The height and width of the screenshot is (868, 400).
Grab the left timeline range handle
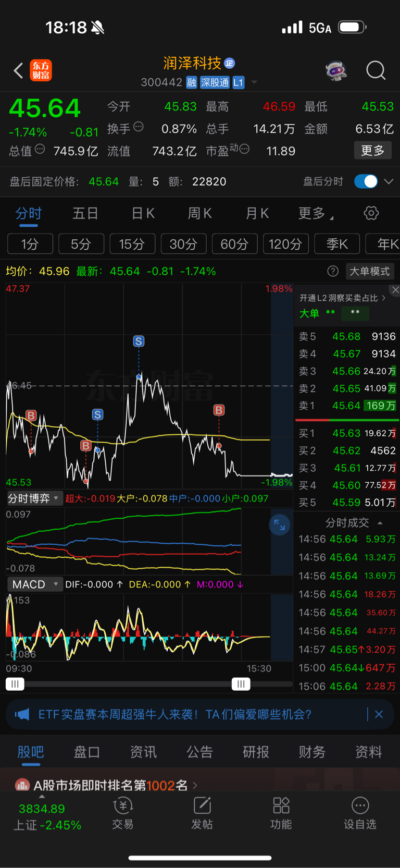15,684
